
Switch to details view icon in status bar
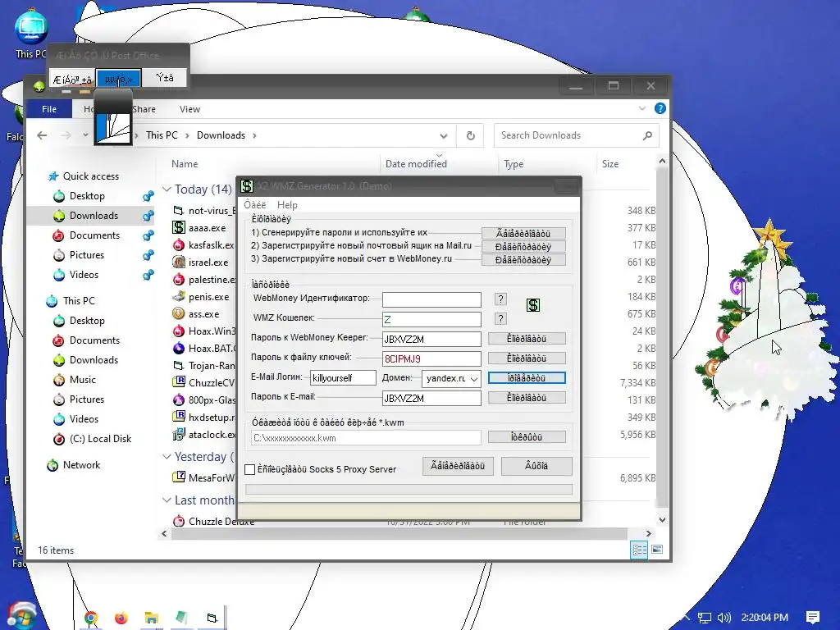point(639,550)
